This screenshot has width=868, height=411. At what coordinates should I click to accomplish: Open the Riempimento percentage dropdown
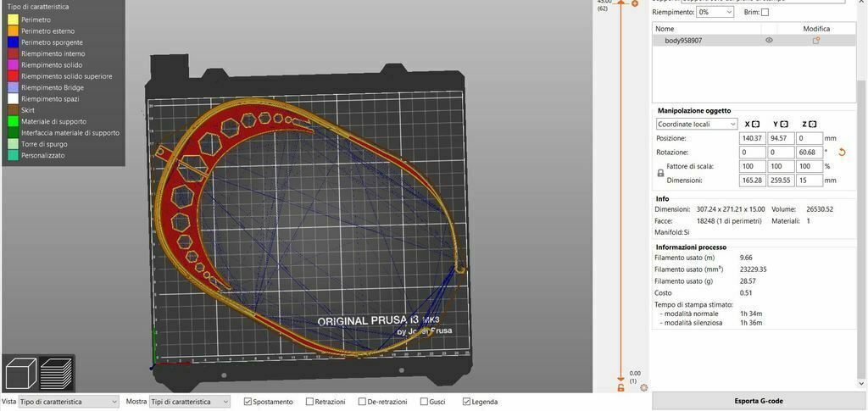[x=715, y=12]
